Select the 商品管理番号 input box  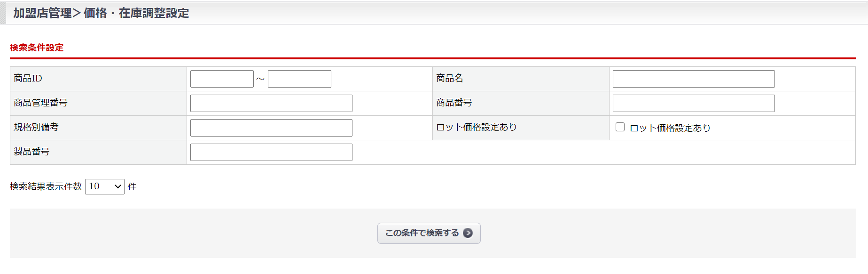[x=271, y=104]
